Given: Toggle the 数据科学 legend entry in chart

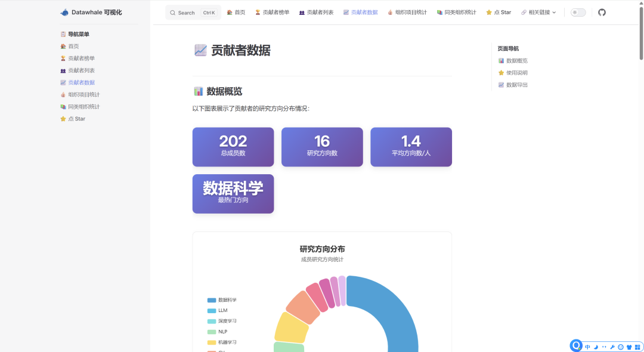Looking at the screenshot, I should point(222,300).
